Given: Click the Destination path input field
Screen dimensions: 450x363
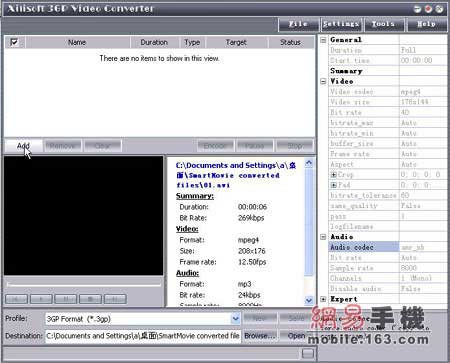Looking at the screenshot, I should (x=143, y=336).
